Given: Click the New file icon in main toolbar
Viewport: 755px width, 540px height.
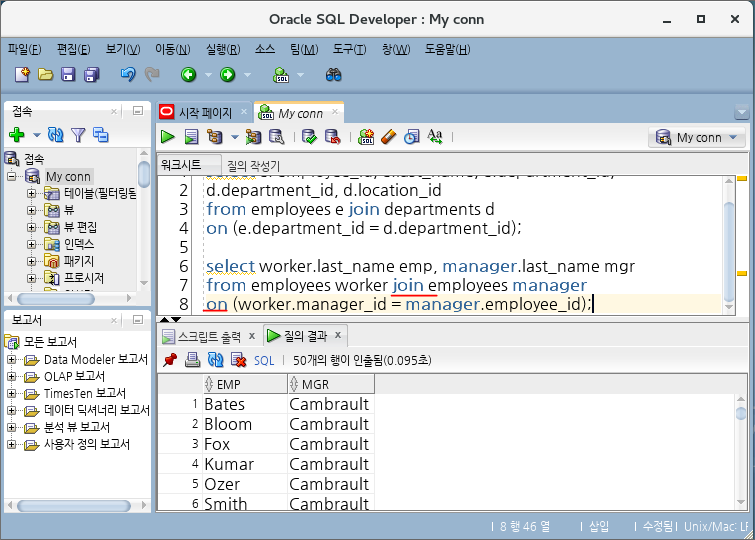Looking at the screenshot, I should [22, 75].
